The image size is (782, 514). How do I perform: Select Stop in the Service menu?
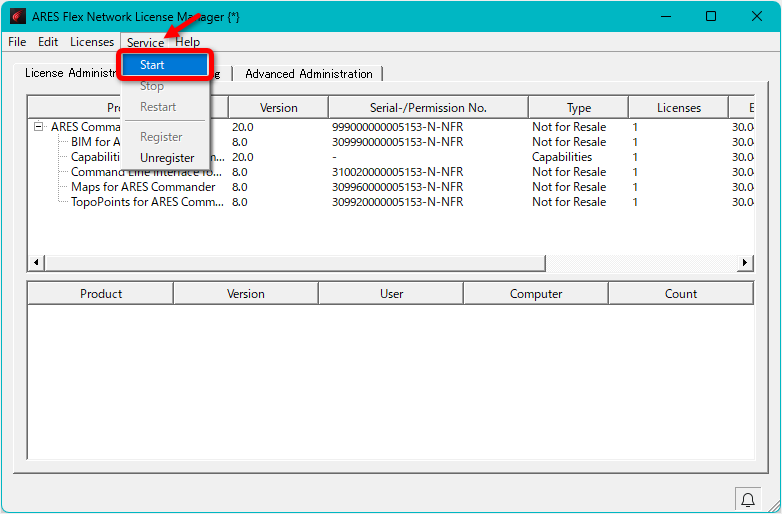click(x=152, y=86)
